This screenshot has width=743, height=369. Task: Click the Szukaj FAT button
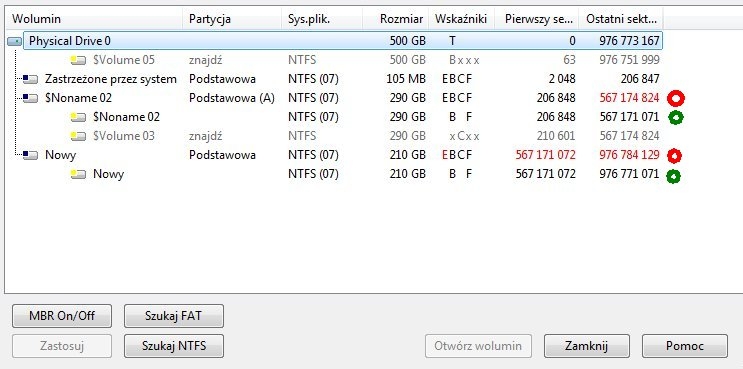(x=174, y=316)
